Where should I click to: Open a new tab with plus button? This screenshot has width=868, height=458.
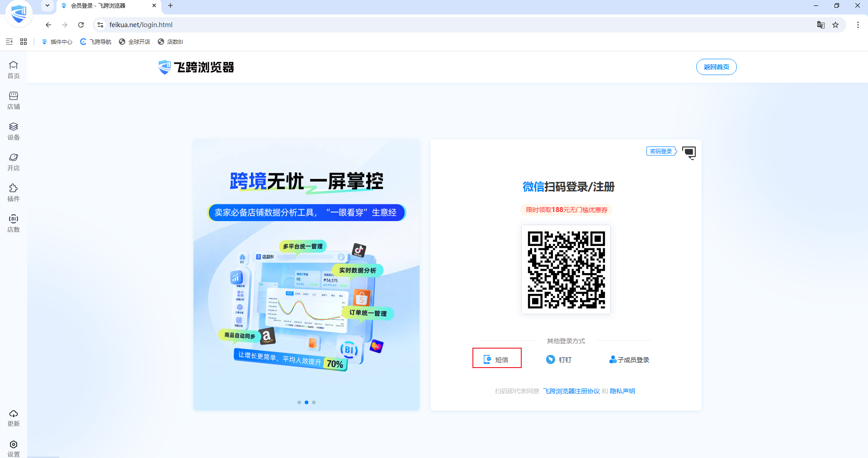coord(170,6)
